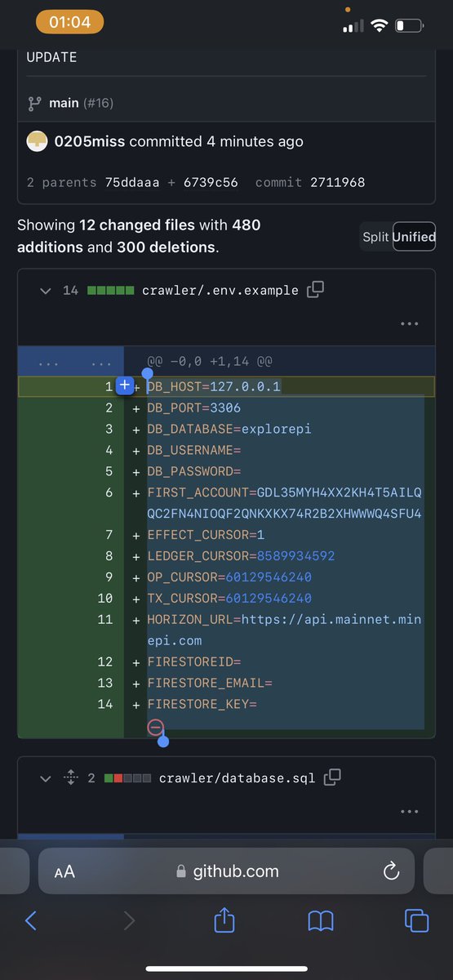
Task: Open Safari bookmarks book icon
Action: coord(321,921)
